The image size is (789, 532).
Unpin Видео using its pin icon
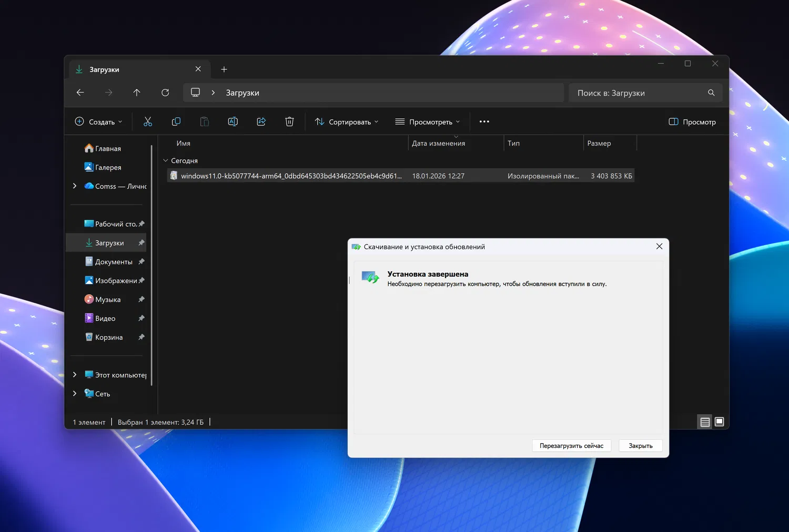[141, 319]
